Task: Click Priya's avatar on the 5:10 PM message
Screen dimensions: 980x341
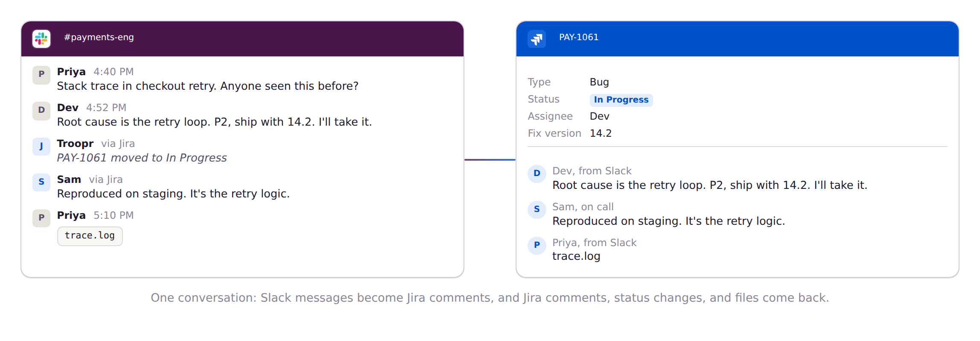Action: point(41,219)
